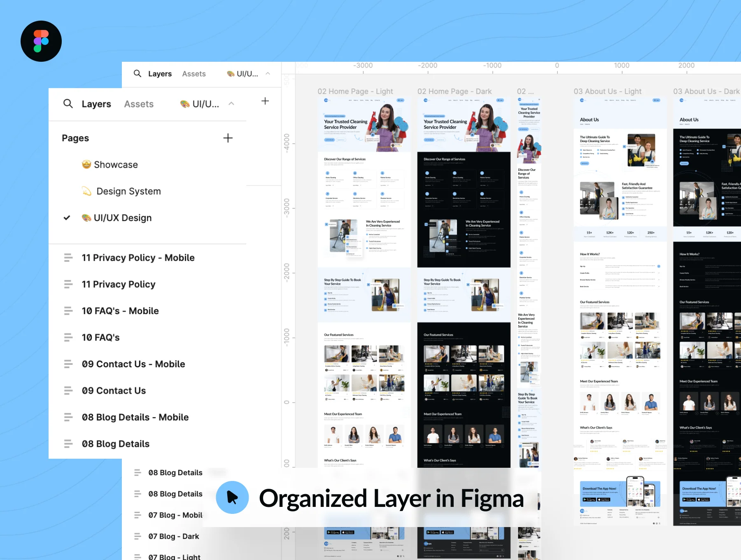
Task: Select the 10 FAQ's layer
Action: coord(100,338)
